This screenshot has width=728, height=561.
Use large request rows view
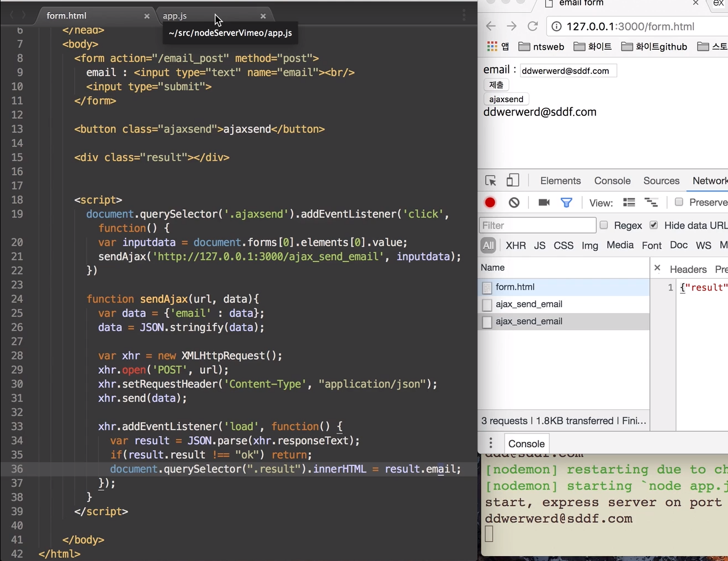click(x=629, y=203)
